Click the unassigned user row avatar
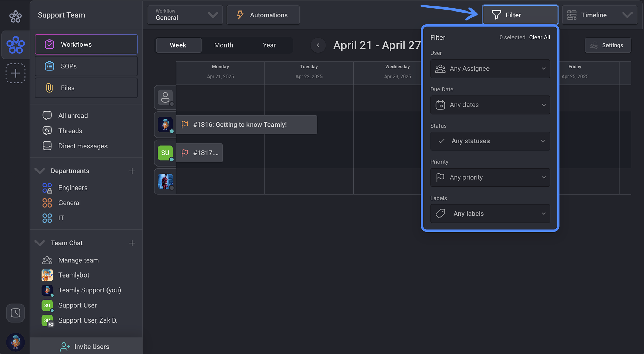 coord(165,97)
